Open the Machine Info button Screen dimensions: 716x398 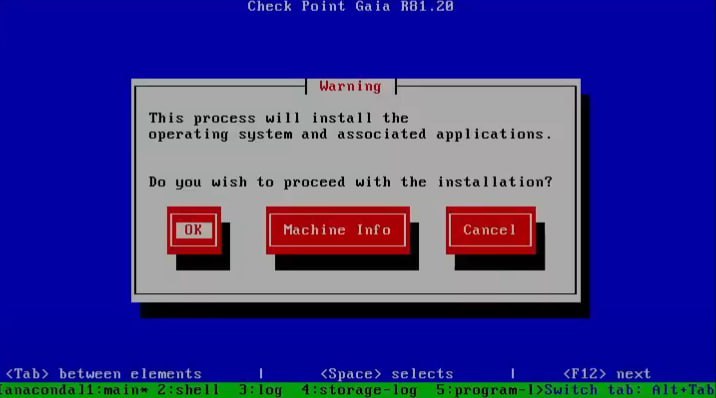coord(338,230)
